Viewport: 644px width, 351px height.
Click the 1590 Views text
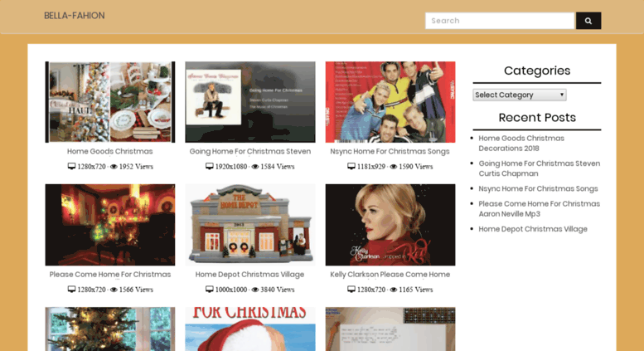point(415,167)
